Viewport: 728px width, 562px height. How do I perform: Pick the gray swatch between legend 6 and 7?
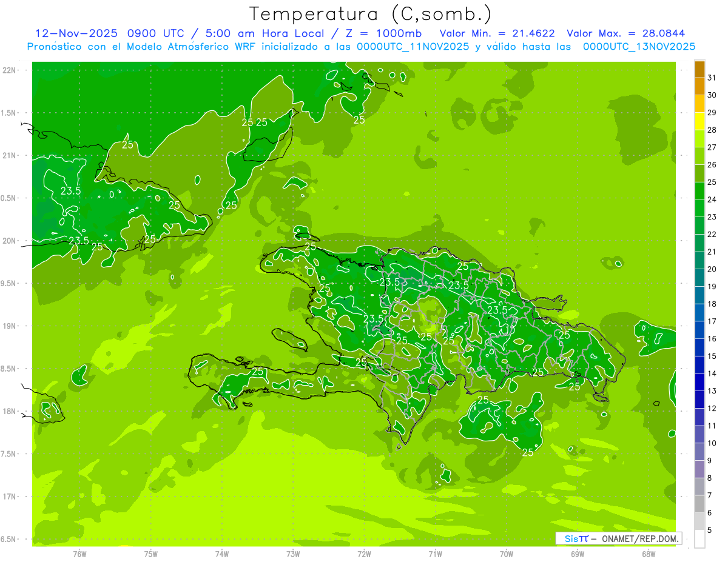click(699, 504)
